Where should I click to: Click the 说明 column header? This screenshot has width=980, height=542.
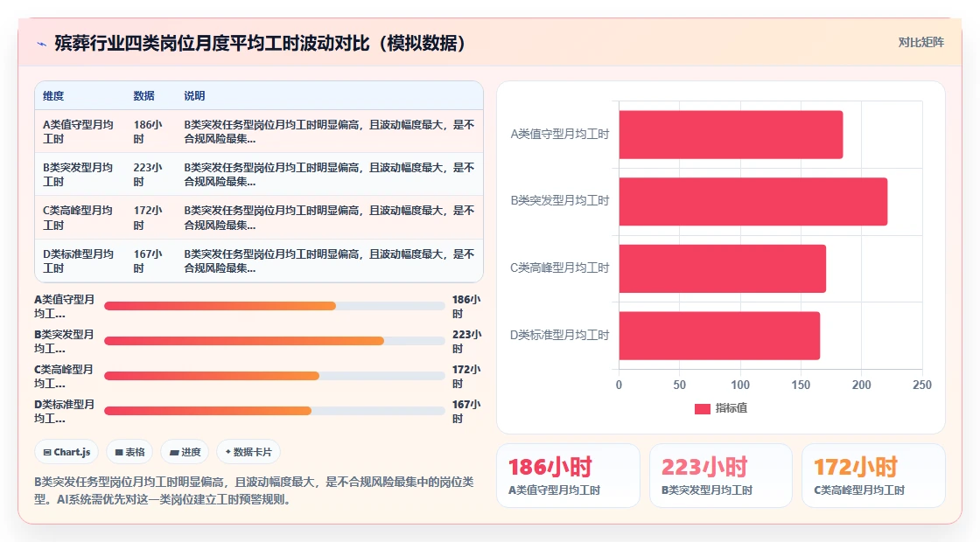194,95
